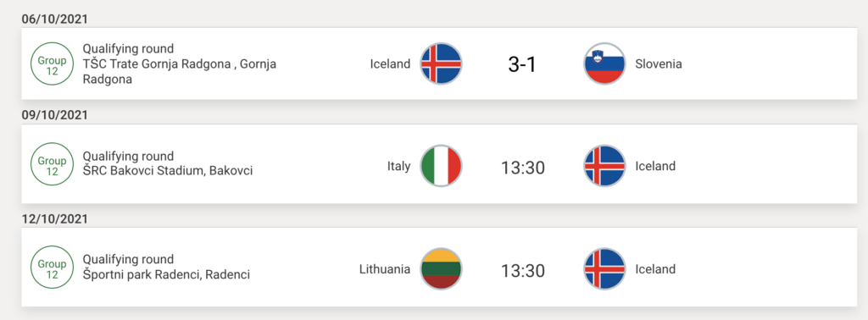
Task: Click the Italy flag icon
Action: 441,166
